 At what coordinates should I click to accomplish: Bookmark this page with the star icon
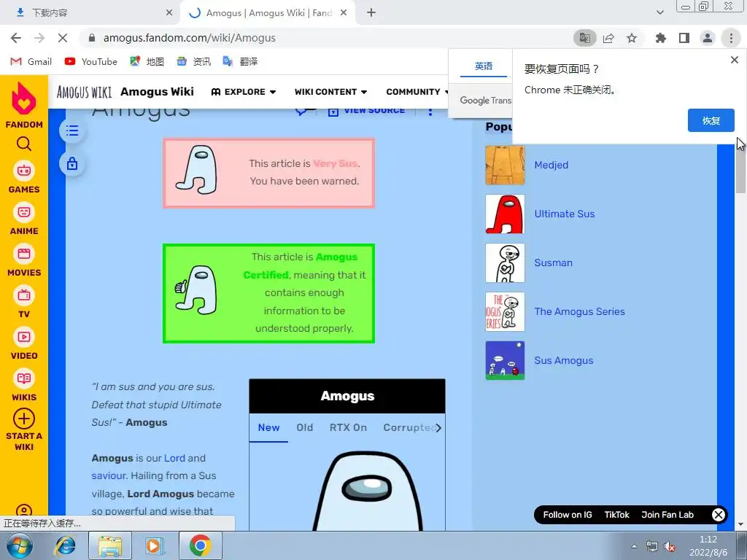tap(632, 38)
